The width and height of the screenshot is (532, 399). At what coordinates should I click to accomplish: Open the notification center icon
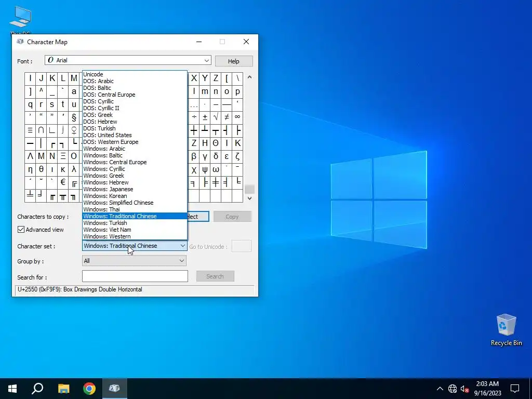[515, 389]
